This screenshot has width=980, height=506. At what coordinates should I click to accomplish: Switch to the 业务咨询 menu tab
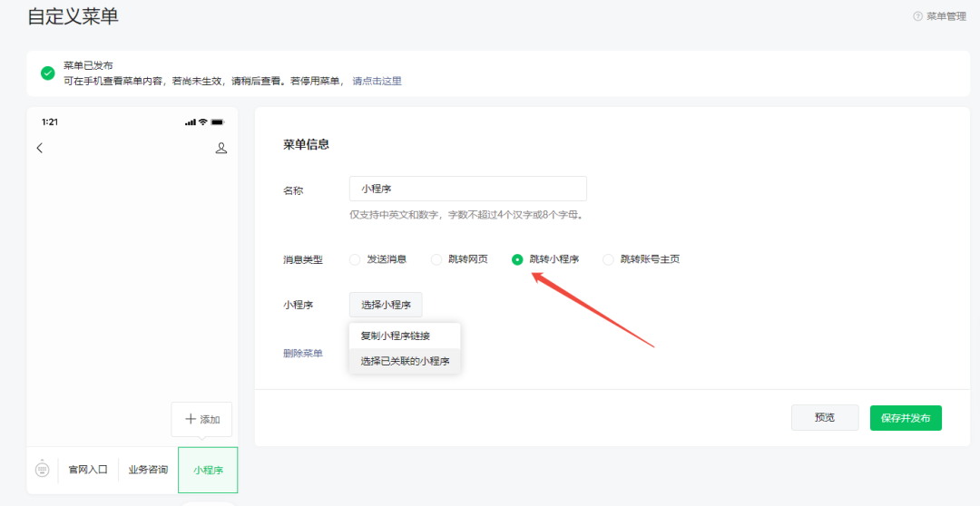click(x=148, y=470)
